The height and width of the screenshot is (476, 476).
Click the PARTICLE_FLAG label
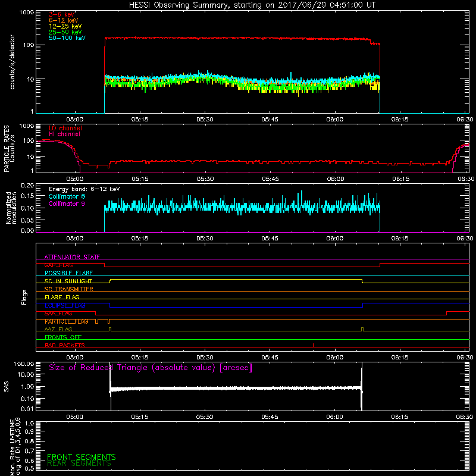(x=67, y=321)
